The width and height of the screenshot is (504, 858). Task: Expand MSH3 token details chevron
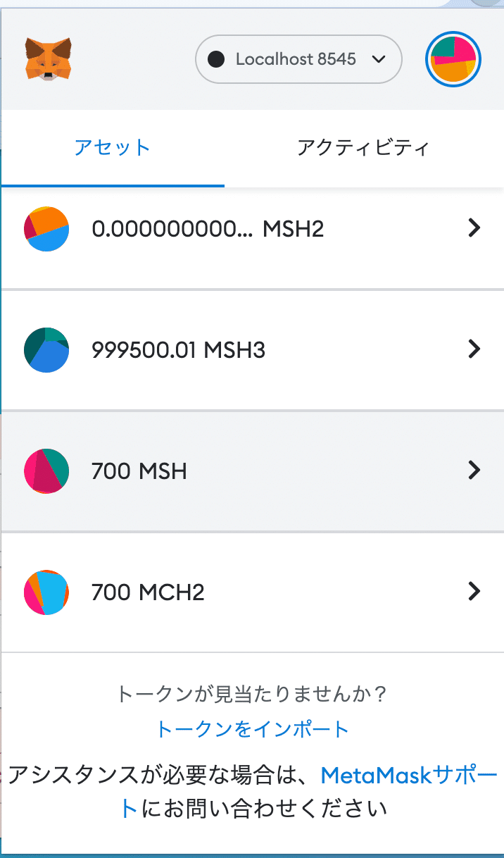pos(474,349)
